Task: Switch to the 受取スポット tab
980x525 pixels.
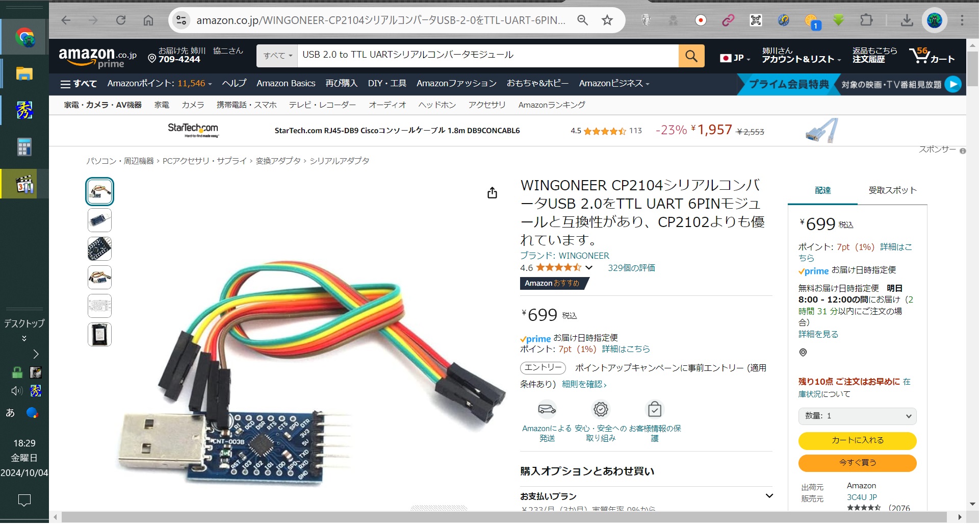Action: (x=893, y=190)
